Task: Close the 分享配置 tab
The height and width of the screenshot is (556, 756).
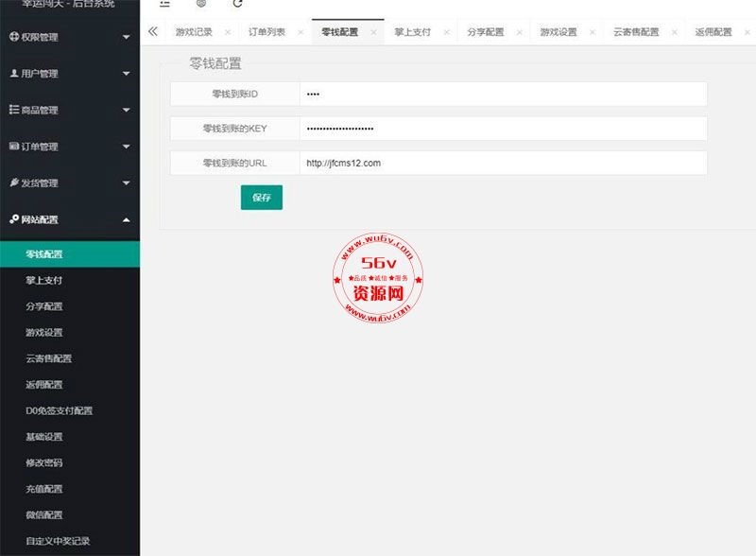Action: point(519,32)
